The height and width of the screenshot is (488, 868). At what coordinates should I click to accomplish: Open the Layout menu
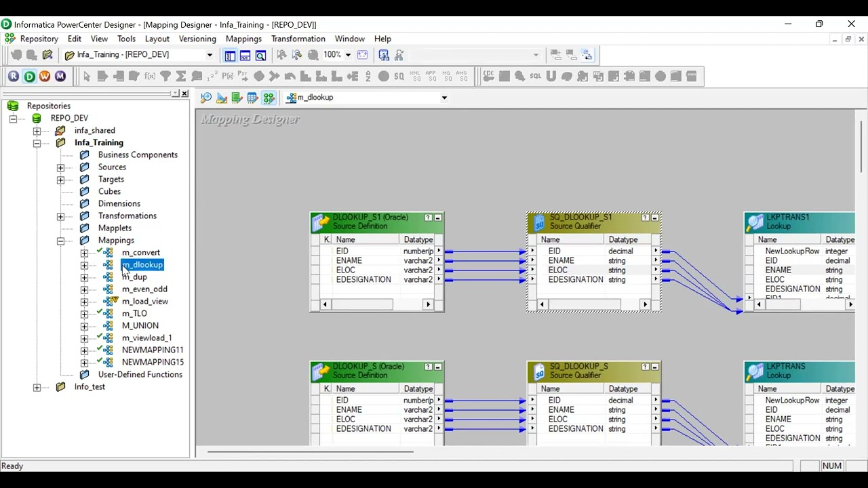click(157, 39)
